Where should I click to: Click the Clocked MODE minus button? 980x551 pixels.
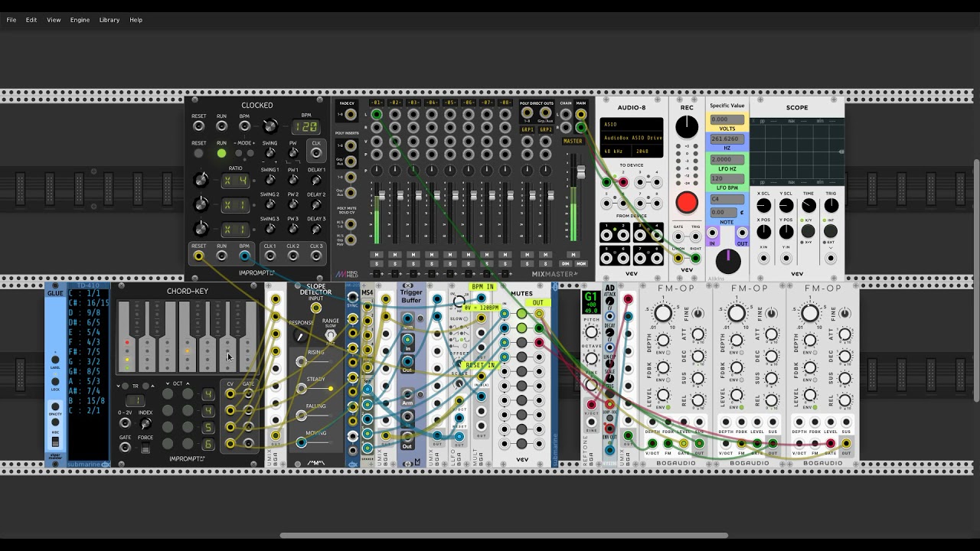pos(239,153)
